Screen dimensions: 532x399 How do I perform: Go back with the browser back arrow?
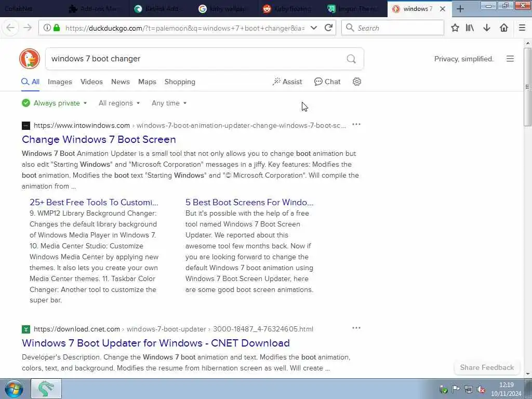click(10, 28)
